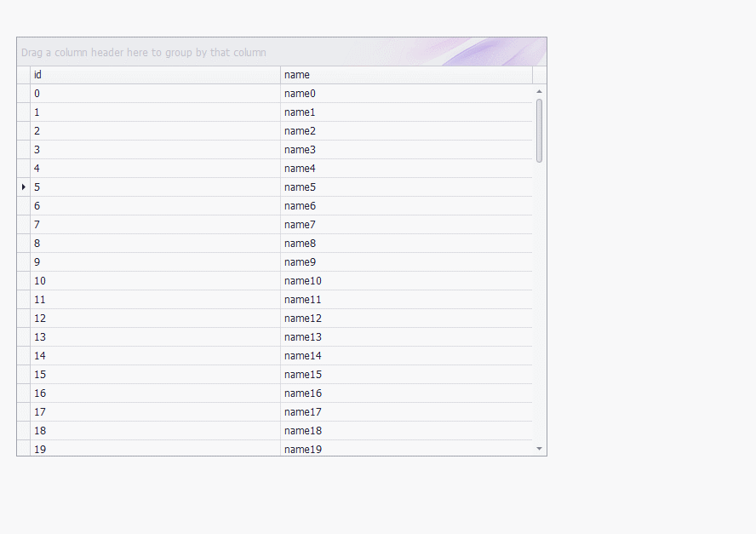This screenshot has width=756, height=534.
Task: Click the scroll down arrow of the grid
Action: [539, 448]
